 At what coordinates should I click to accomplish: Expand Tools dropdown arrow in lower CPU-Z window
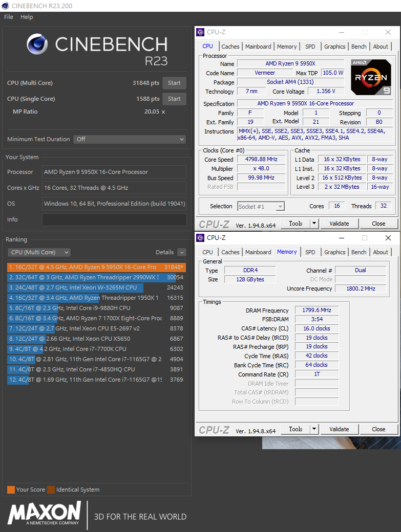pyautogui.click(x=314, y=429)
